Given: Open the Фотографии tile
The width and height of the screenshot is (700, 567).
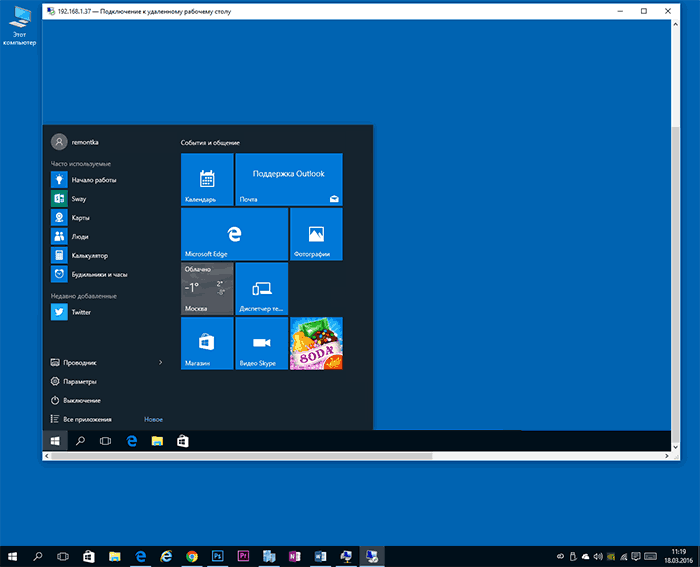Looking at the screenshot, I should tap(316, 234).
